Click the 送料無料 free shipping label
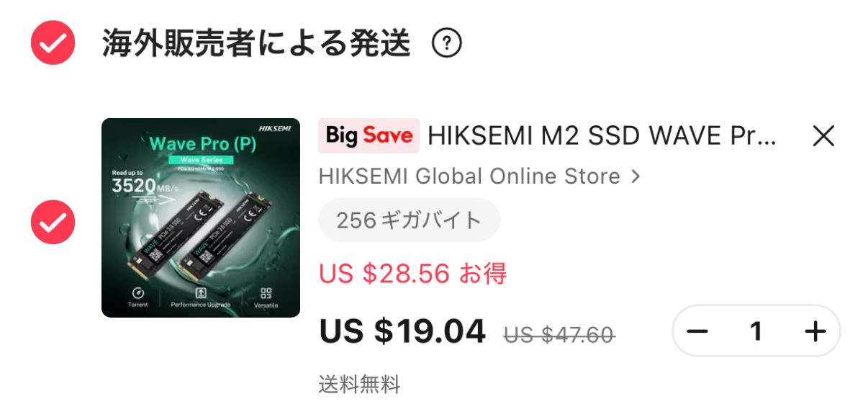 [x=359, y=384]
